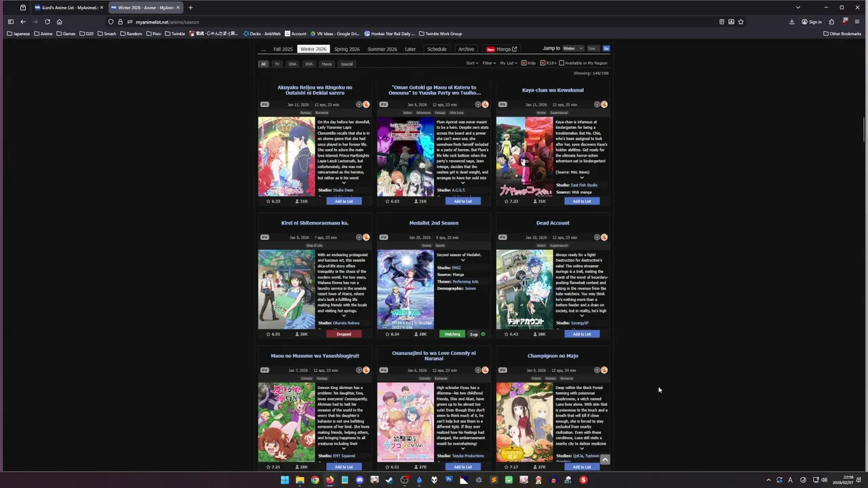The image size is (868, 488).
Task: Select ONA type filter
Action: 292,64
